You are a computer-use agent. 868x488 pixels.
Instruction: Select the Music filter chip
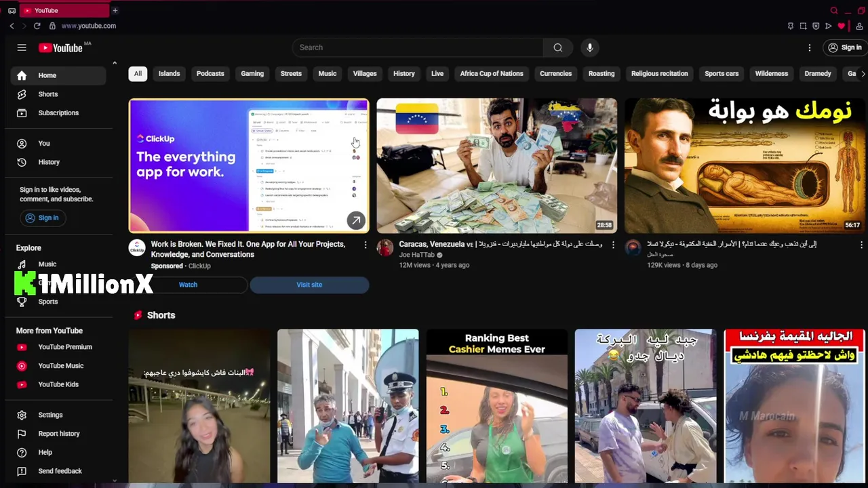click(x=328, y=73)
